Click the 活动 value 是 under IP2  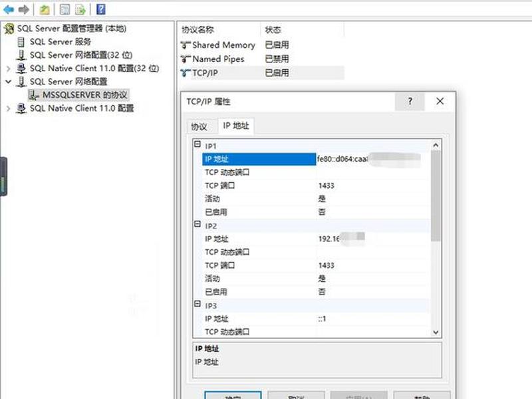(322, 279)
